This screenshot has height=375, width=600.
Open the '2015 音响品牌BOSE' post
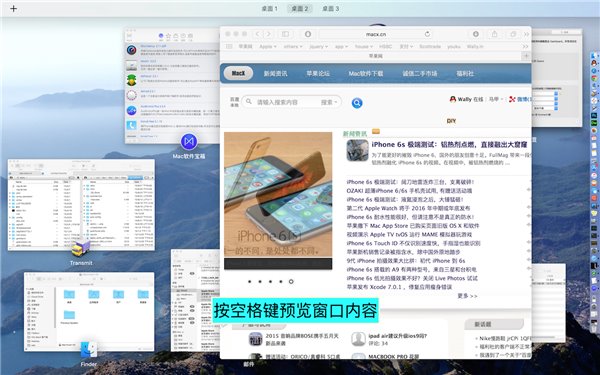[302, 339]
